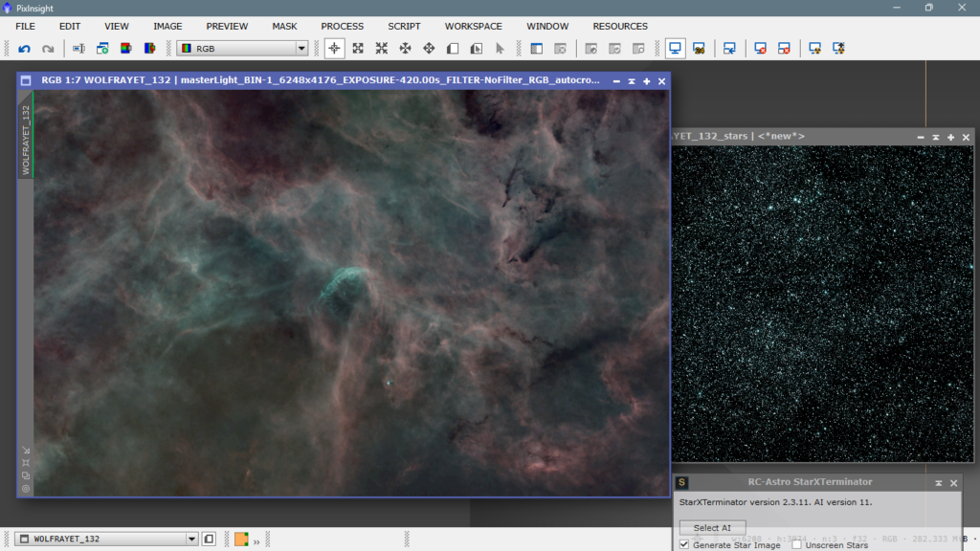The width and height of the screenshot is (980, 551).
Task: Click the Zoom Out inward-arrows tool
Action: tap(382, 48)
